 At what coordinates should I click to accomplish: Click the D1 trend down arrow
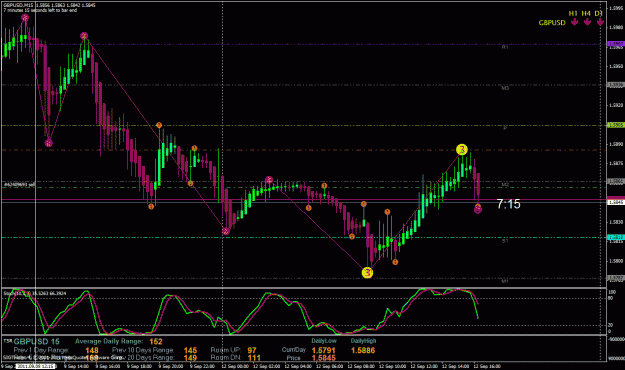point(600,22)
